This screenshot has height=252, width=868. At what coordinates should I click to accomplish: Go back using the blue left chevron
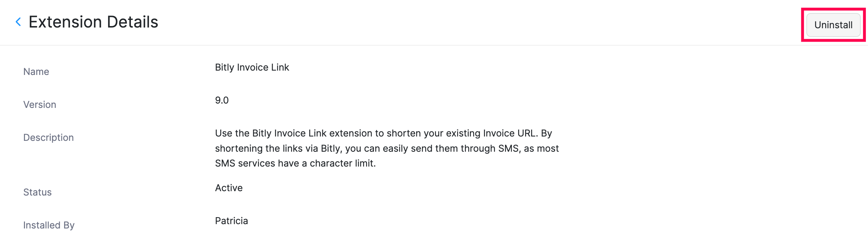pos(18,22)
